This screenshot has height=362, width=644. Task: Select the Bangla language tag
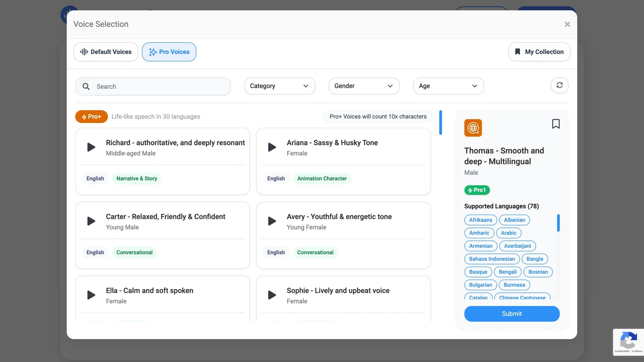click(535, 259)
